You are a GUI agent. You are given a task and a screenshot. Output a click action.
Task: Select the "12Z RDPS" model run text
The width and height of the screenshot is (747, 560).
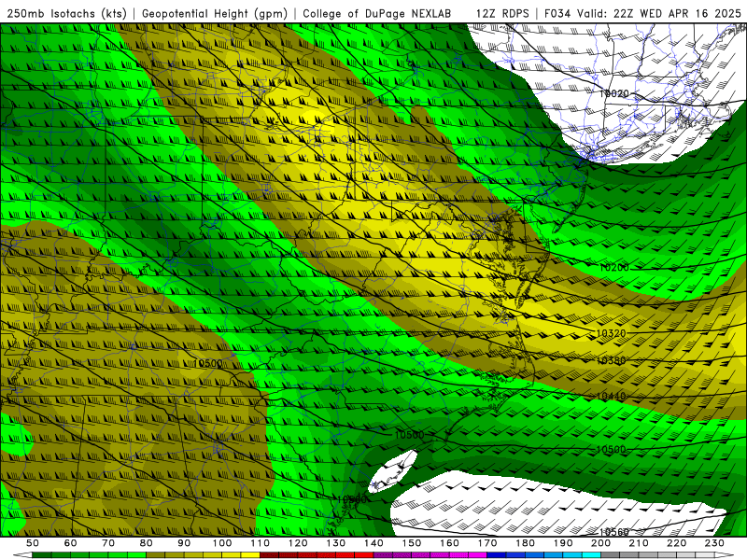(502, 14)
